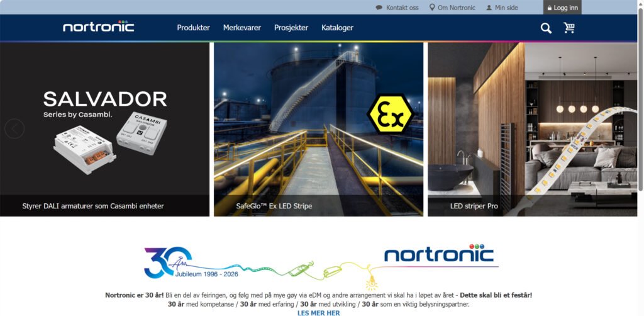Open the Merkevarer menu

pos(242,28)
